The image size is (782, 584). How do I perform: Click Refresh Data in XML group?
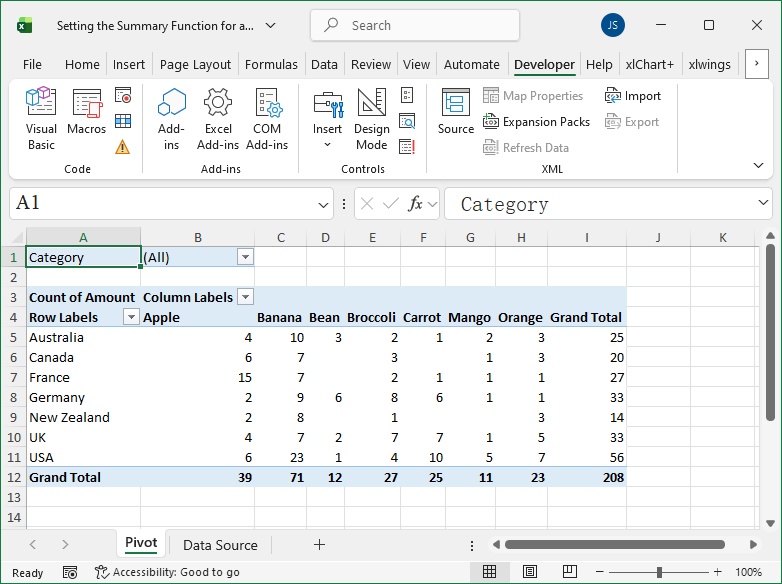[x=526, y=148]
